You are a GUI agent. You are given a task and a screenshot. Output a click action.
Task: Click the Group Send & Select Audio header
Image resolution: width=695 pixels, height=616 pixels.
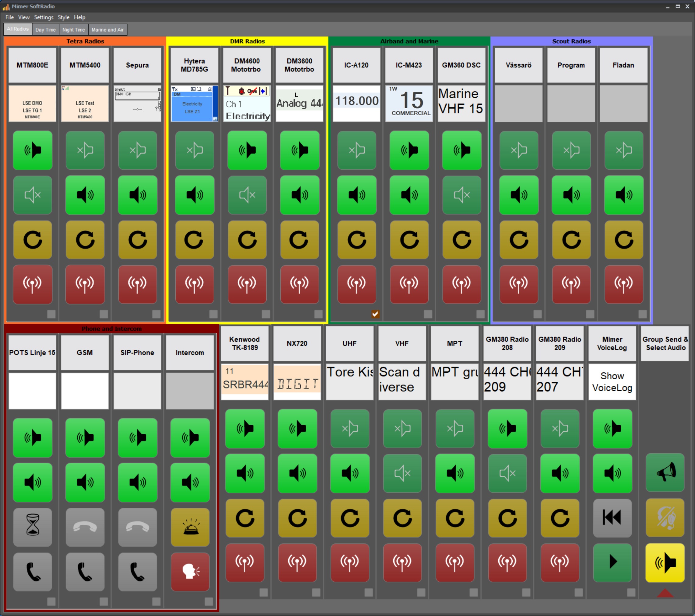665,343
